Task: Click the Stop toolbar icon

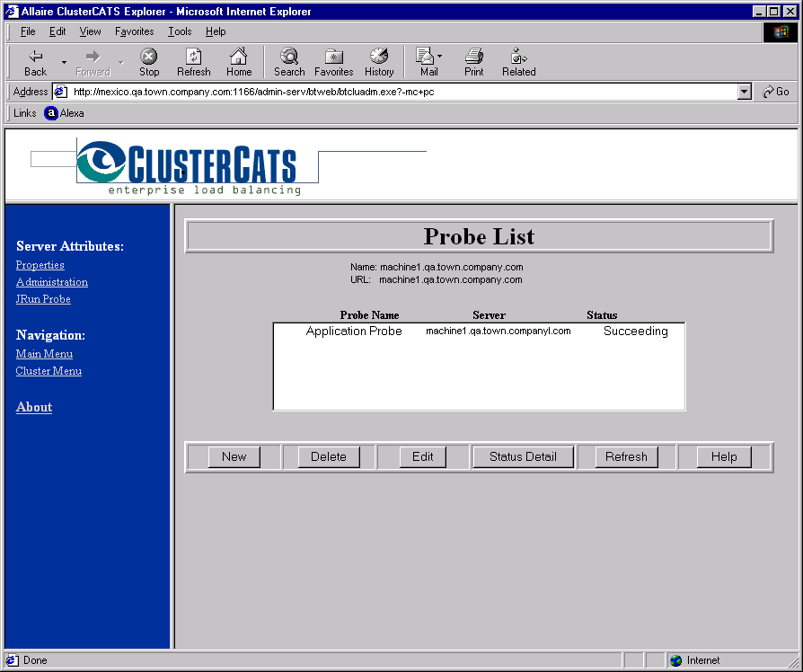Action: (x=149, y=63)
